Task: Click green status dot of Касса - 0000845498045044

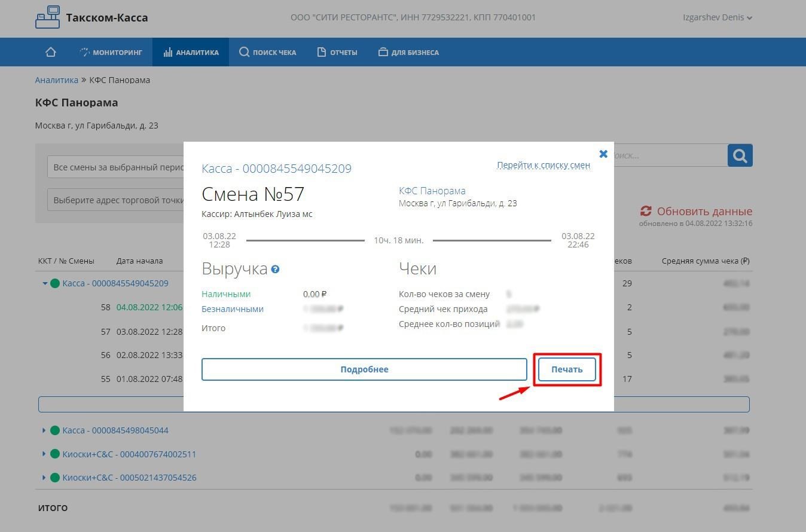Action: 55,430
